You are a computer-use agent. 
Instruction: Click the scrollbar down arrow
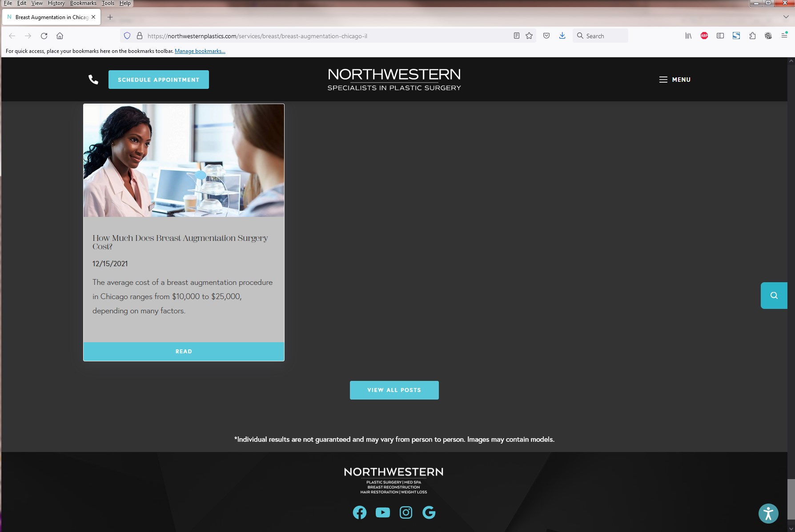pyautogui.click(x=791, y=528)
